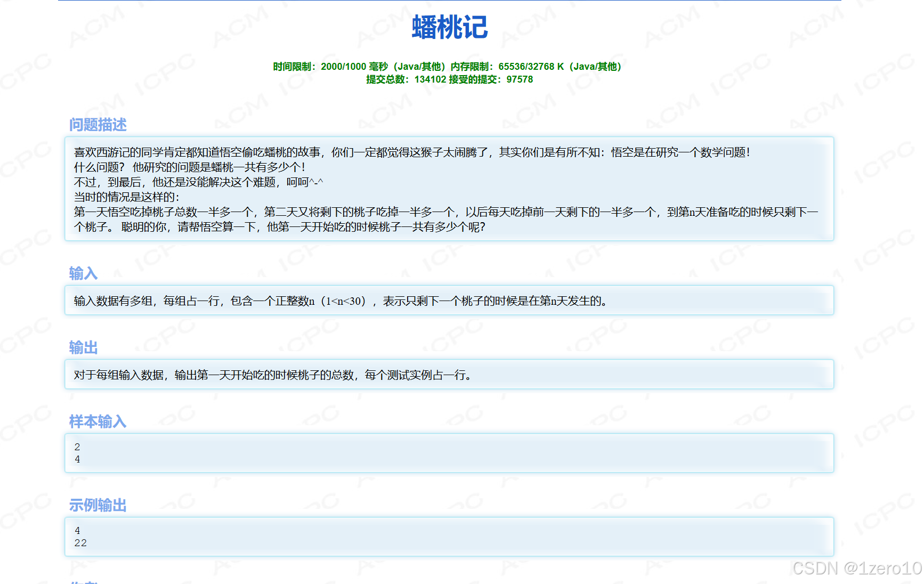Image resolution: width=924 pixels, height=584 pixels.
Task: Click the 提交总数 134102 statistics line
Action: tap(449, 79)
